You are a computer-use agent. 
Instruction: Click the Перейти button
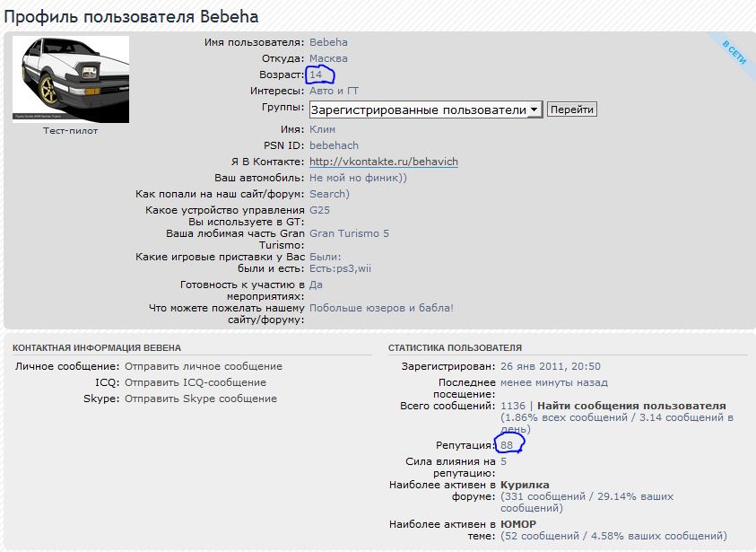coord(572,110)
